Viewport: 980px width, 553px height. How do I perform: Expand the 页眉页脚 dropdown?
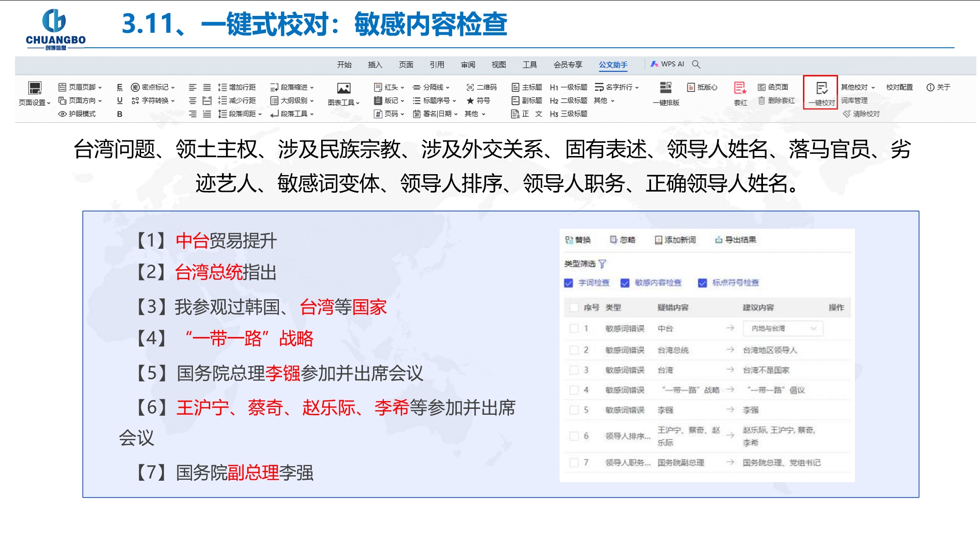click(82, 87)
